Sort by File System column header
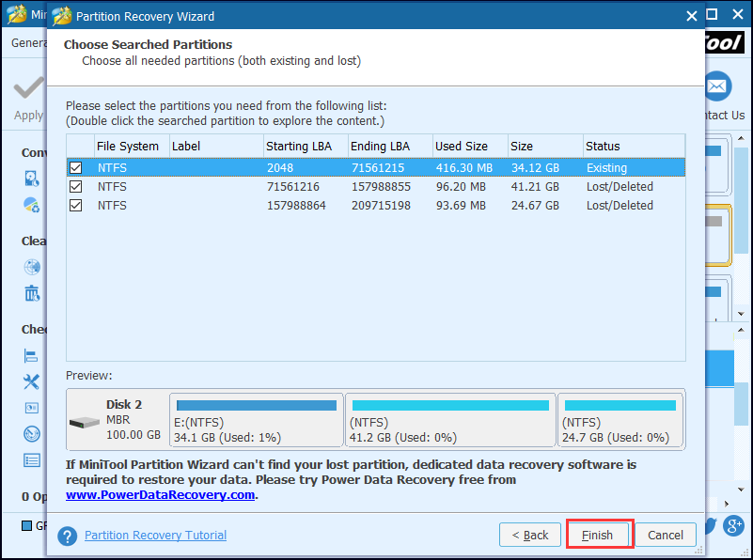This screenshot has height=560, width=753. tap(132, 146)
